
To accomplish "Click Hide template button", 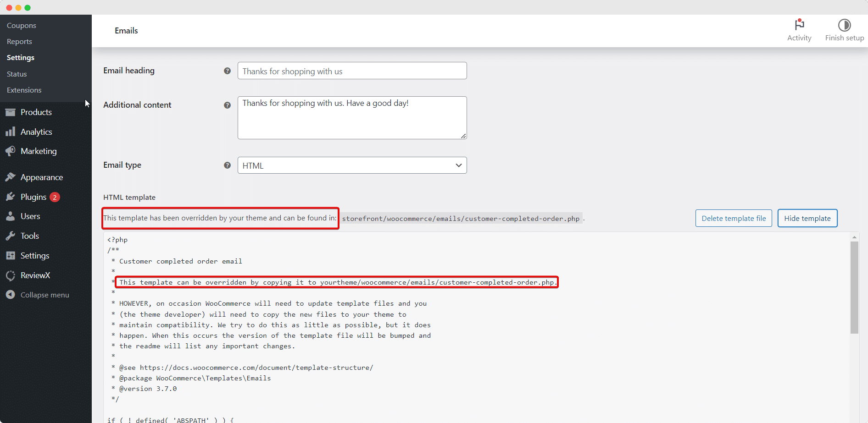I will tap(807, 218).
